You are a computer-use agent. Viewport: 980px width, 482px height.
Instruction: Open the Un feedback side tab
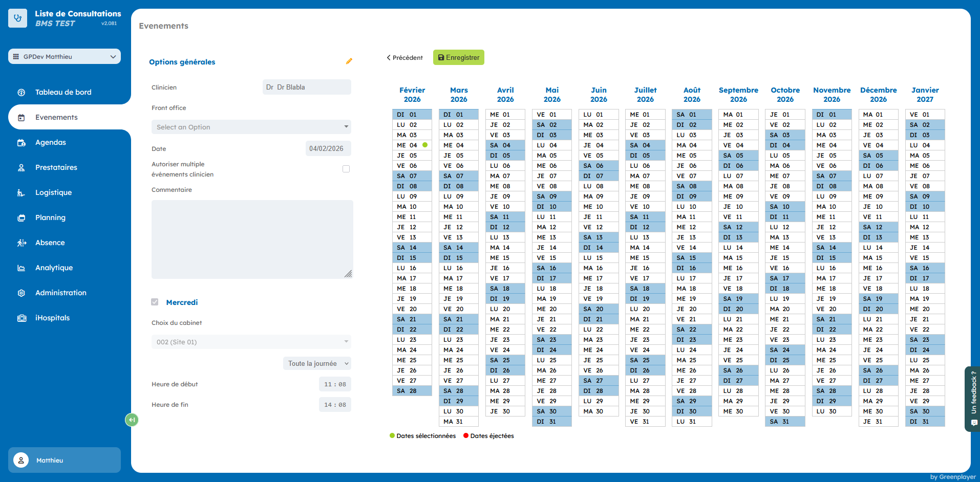pos(973,399)
